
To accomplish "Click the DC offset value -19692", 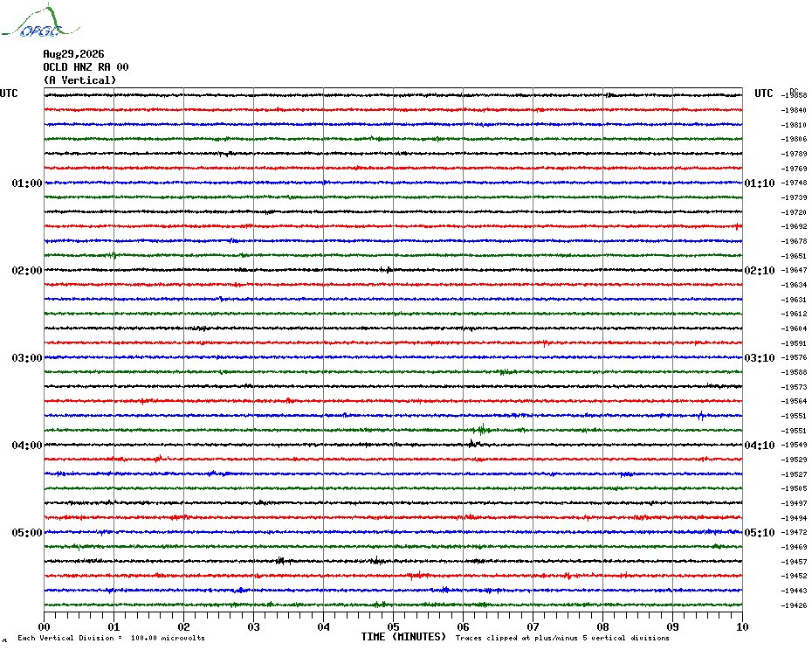I will [x=794, y=226].
